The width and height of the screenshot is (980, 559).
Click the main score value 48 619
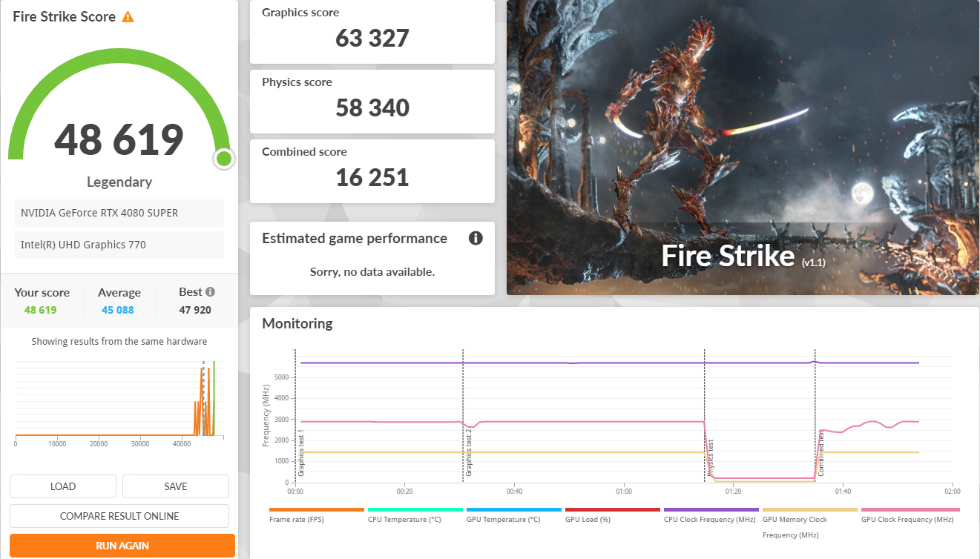click(x=119, y=139)
